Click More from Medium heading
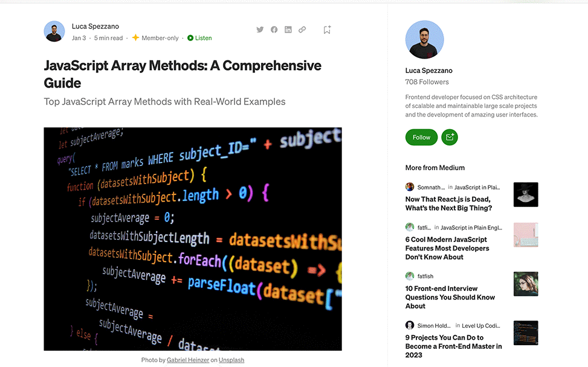The height and width of the screenshot is (367, 588). pos(435,168)
